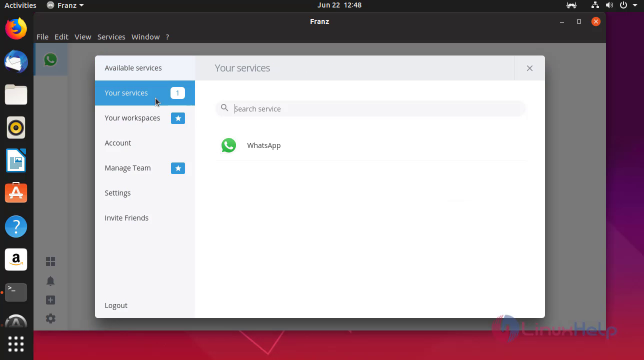
Task: Open workspaces grid icon in Franz sidebar
Action: click(50, 261)
